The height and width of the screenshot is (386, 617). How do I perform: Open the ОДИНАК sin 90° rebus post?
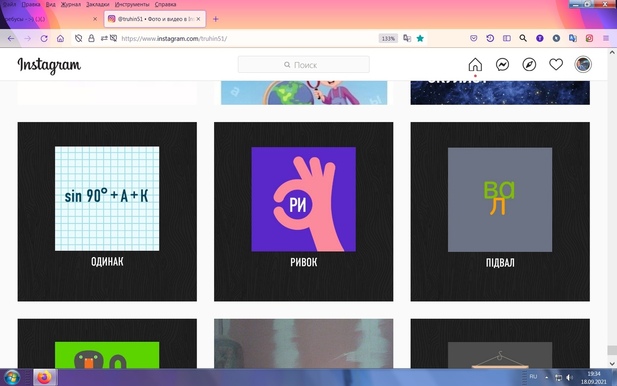coord(107,212)
